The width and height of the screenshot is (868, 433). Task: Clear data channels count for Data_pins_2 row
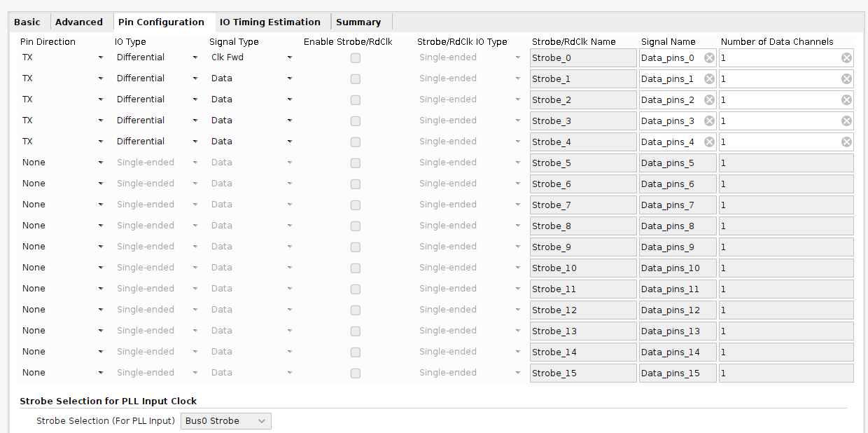coord(846,100)
